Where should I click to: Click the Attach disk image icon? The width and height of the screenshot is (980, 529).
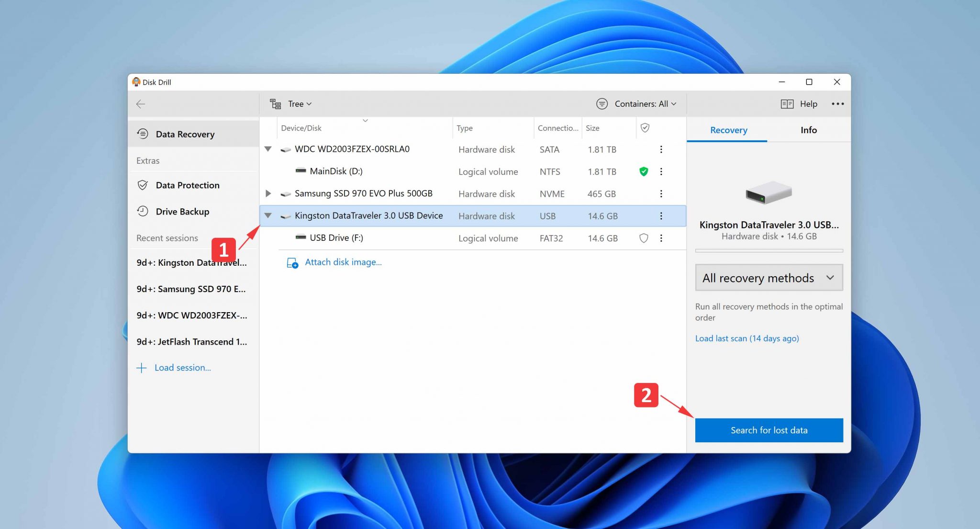(292, 263)
